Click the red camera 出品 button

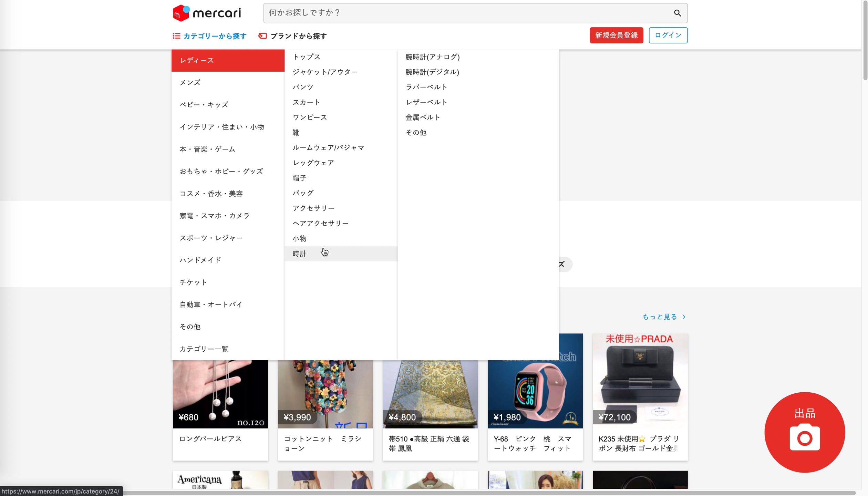[804, 432]
